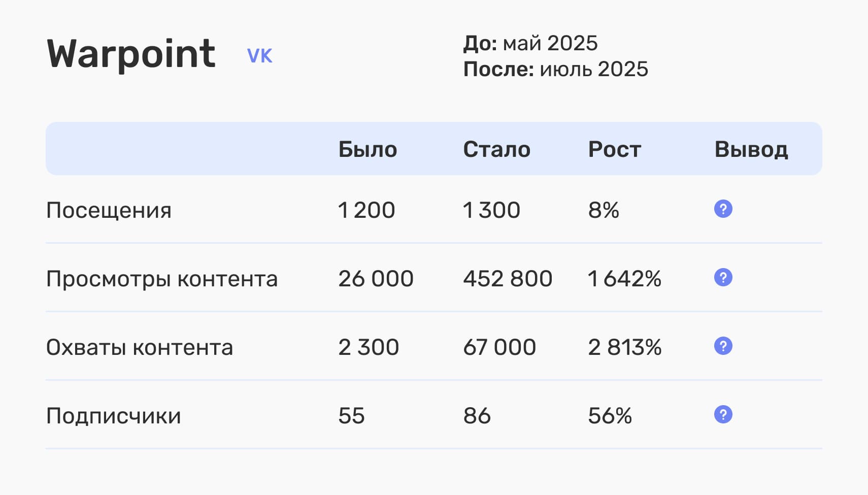This screenshot has width=868, height=495.
Task: Open the tooltip icon for Охваты контента
Action: coord(723,346)
